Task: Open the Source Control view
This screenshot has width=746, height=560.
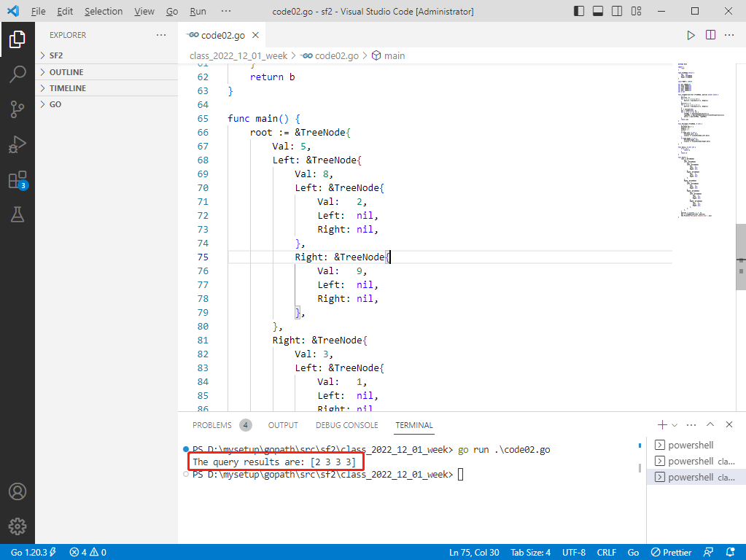Action: 17,109
